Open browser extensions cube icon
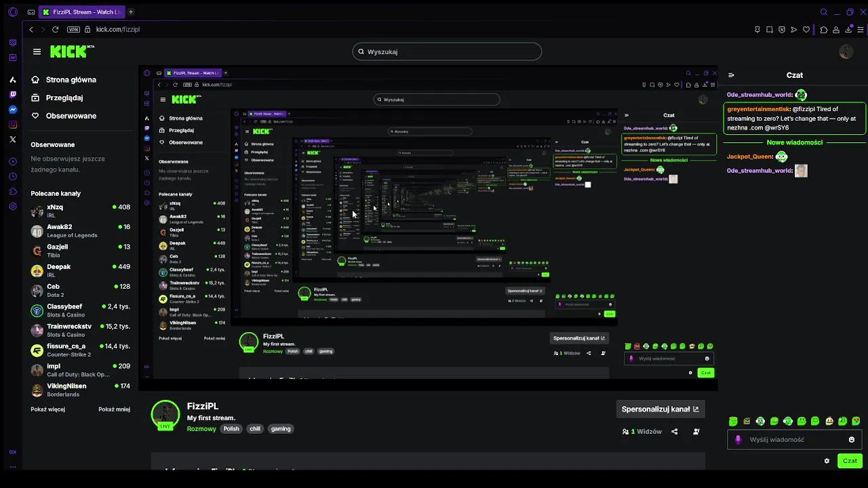This screenshot has height=488, width=868. click(x=824, y=30)
